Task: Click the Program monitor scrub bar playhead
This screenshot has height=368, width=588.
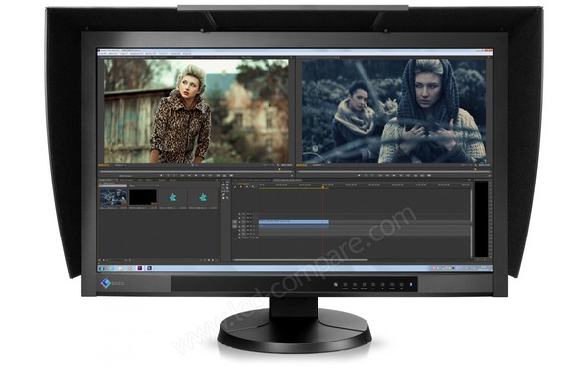Action: coord(475,169)
